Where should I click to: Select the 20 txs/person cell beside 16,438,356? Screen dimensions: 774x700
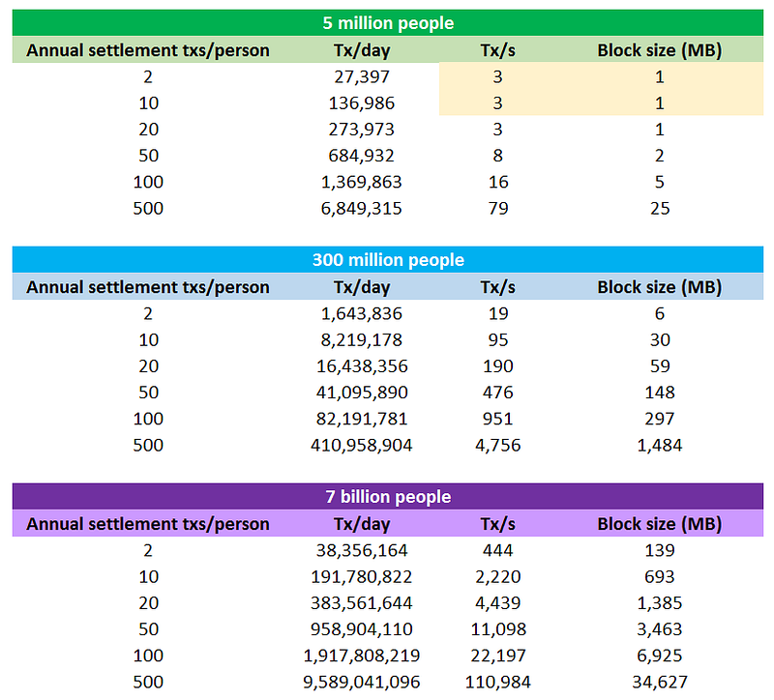(148, 366)
